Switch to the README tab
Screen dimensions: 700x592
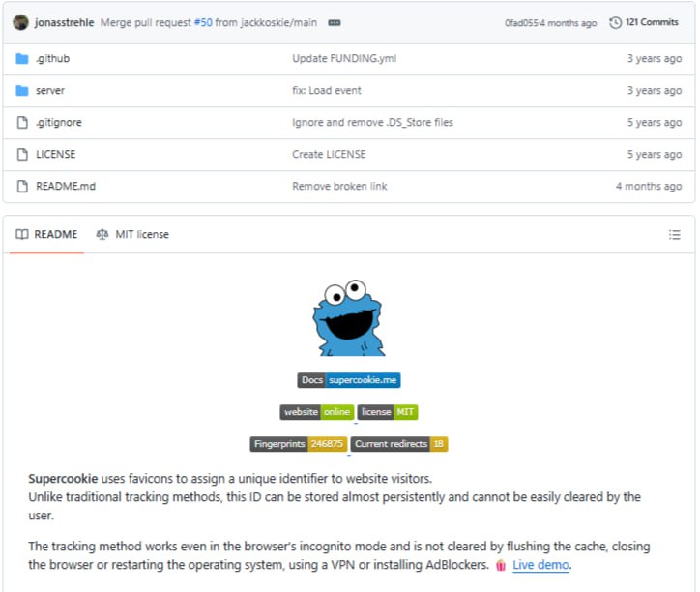[x=46, y=234]
